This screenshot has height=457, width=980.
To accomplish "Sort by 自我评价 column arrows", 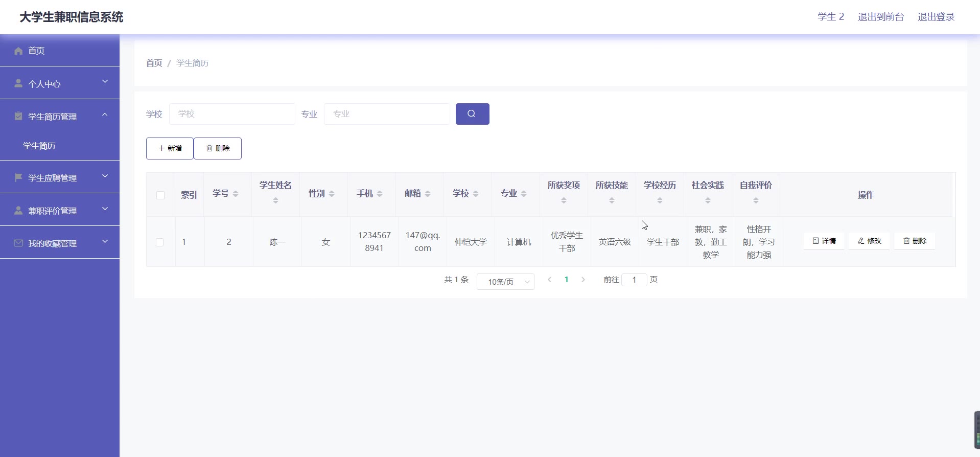I will pyautogui.click(x=756, y=200).
